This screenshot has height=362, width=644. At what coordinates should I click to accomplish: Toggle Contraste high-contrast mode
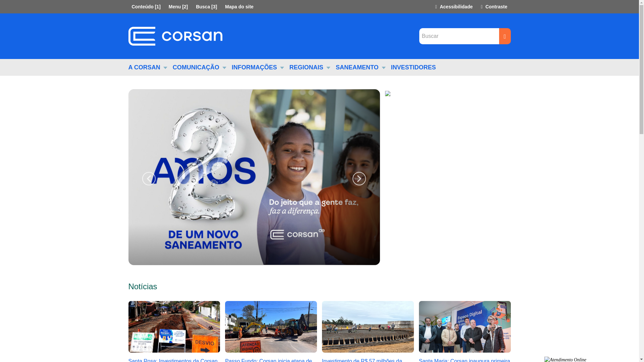click(x=494, y=7)
